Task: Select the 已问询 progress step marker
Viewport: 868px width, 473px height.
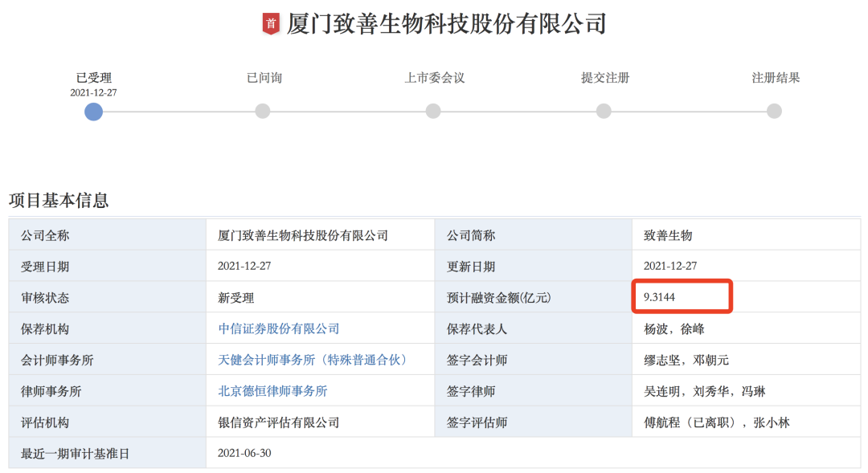Action: click(x=262, y=111)
